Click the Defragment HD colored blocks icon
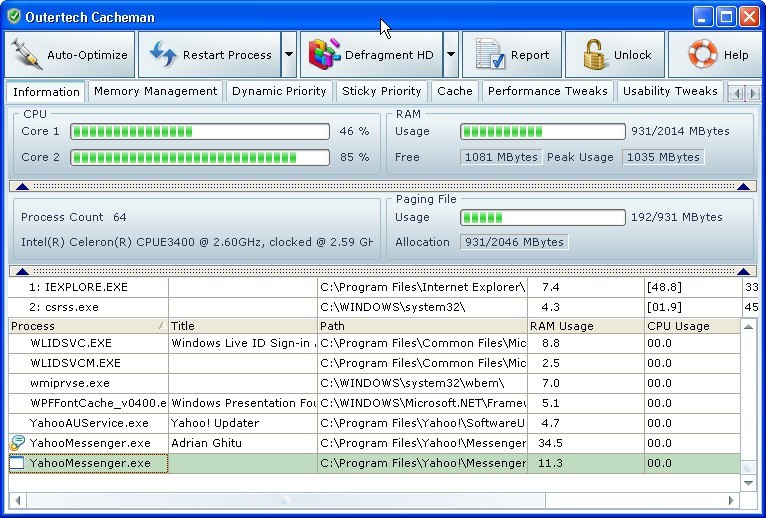The height and width of the screenshot is (518, 766). [x=322, y=55]
